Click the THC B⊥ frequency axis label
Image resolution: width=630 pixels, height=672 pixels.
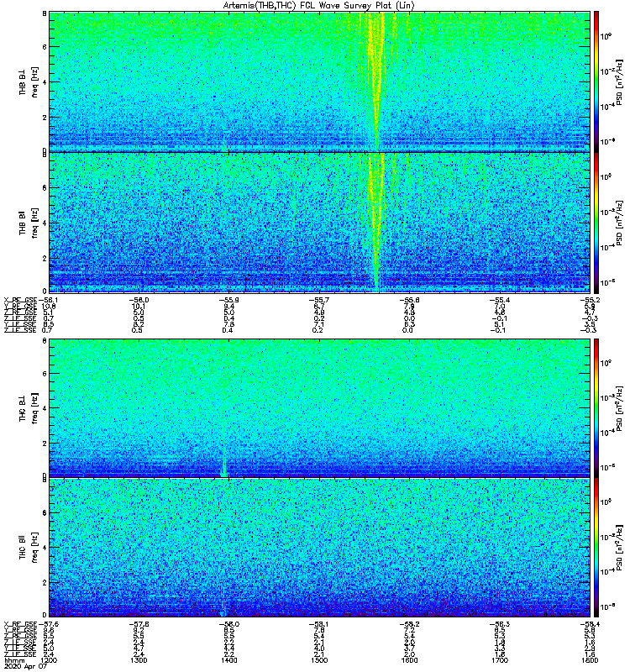click(29, 407)
